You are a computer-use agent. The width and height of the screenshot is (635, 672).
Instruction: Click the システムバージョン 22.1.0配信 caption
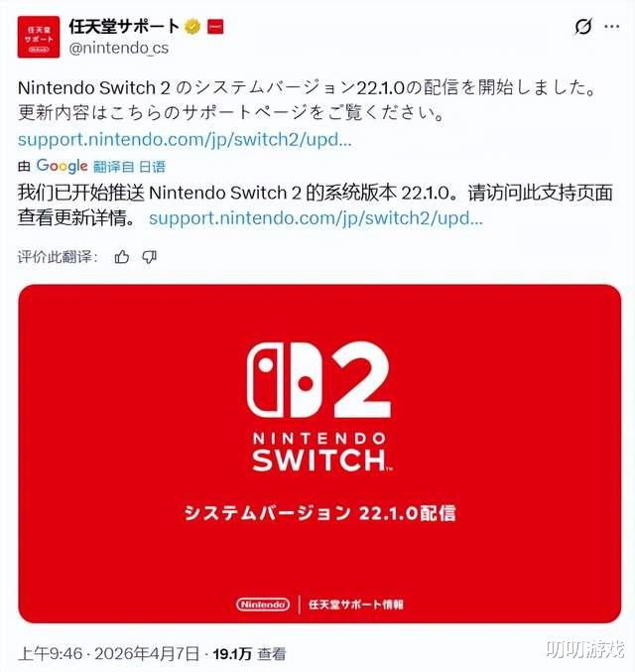click(319, 513)
